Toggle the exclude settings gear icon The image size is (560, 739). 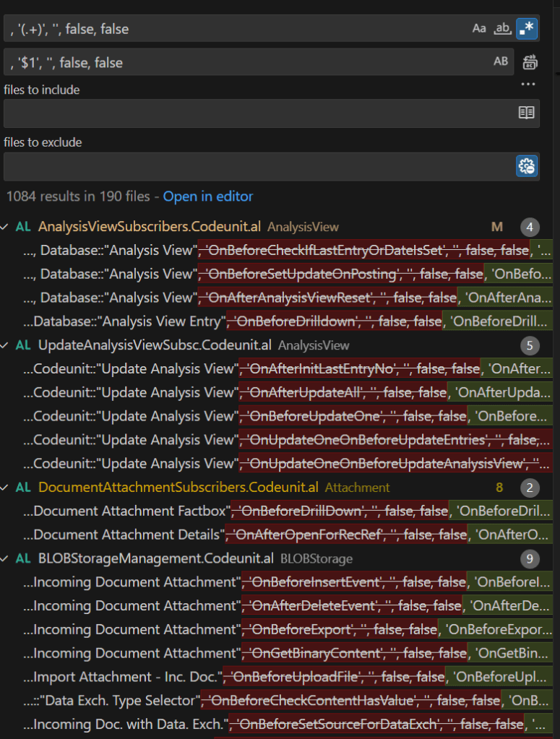click(526, 166)
